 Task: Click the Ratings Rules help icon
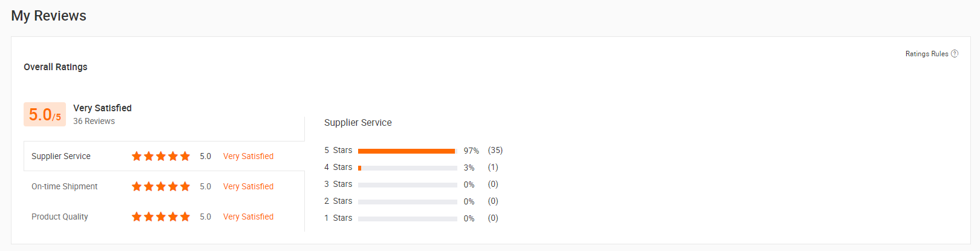[x=955, y=54]
